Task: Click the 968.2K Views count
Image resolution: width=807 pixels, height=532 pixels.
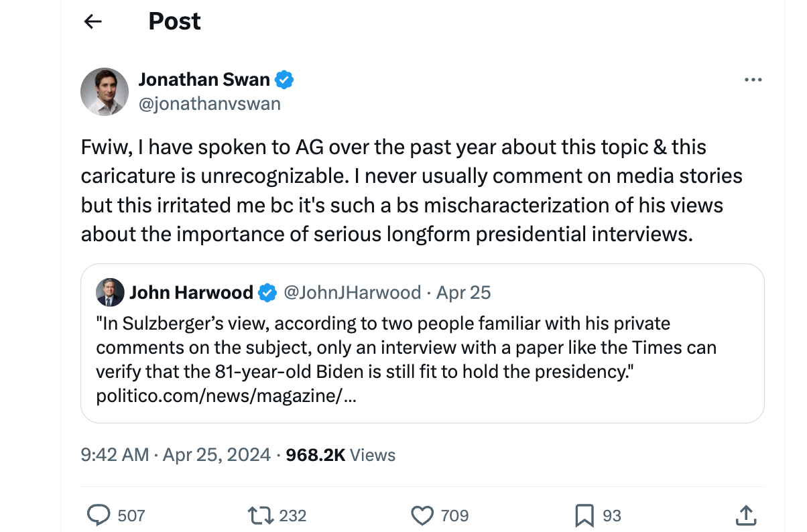Action: pyautogui.click(x=340, y=456)
